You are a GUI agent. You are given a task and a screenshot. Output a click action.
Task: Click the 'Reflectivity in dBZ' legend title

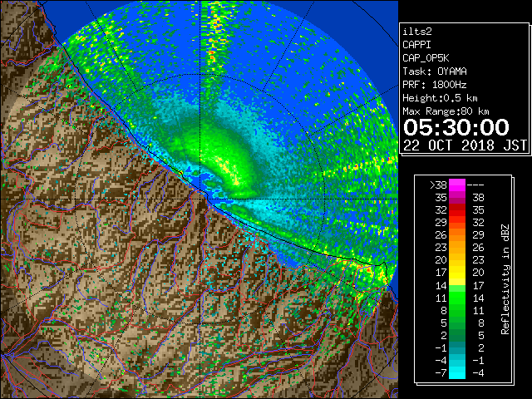click(505, 279)
